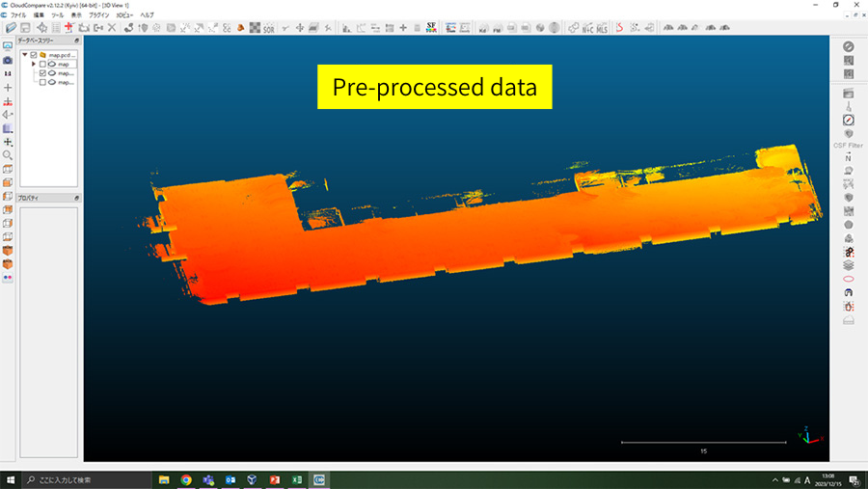
Task: Click the add scalar field plus icon
Action: coord(403,28)
